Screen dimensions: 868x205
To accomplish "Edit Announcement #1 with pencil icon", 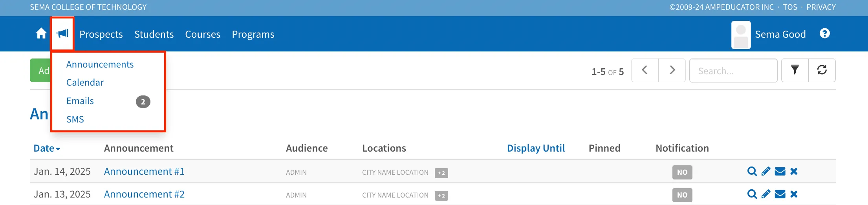I will coord(766,172).
